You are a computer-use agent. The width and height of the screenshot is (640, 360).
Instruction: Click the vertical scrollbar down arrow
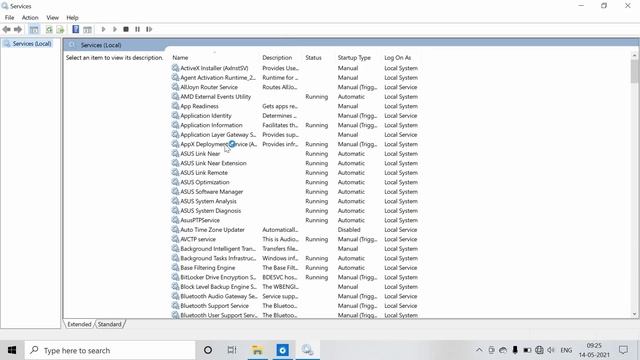pyautogui.click(x=634, y=314)
